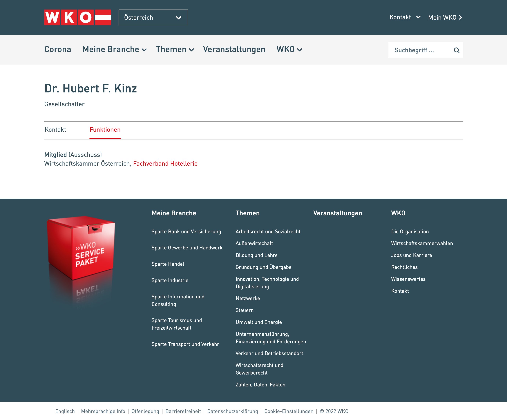Open Arbeitsrecht und Sozialrecht link
Screen dimensions: 507x420
(268, 232)
